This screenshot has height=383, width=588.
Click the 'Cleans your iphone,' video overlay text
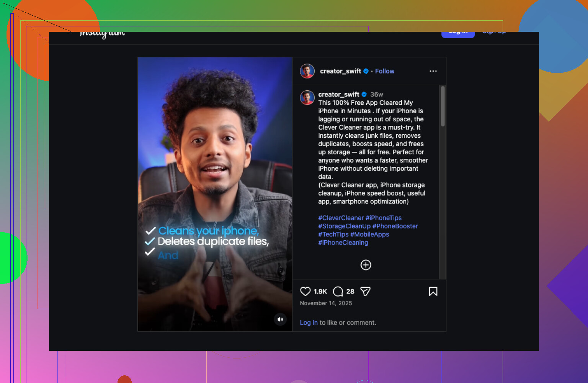point(209,231)
